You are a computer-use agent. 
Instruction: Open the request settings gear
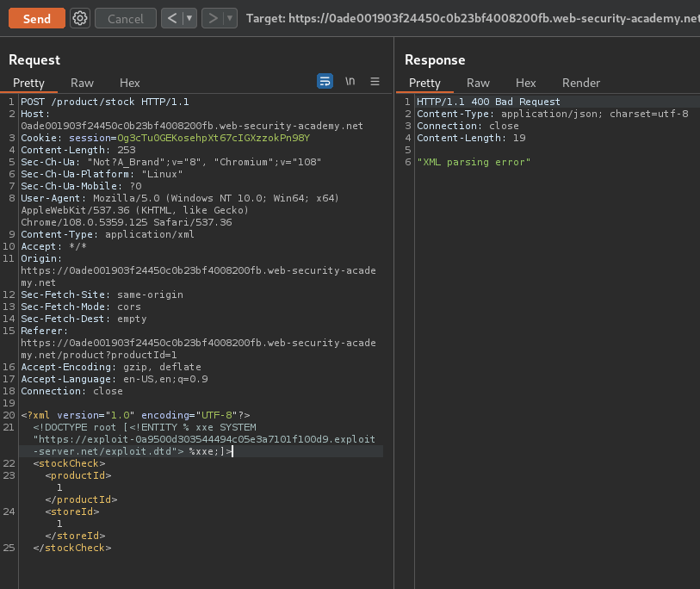pyautogui.click(x=80, y=18)
